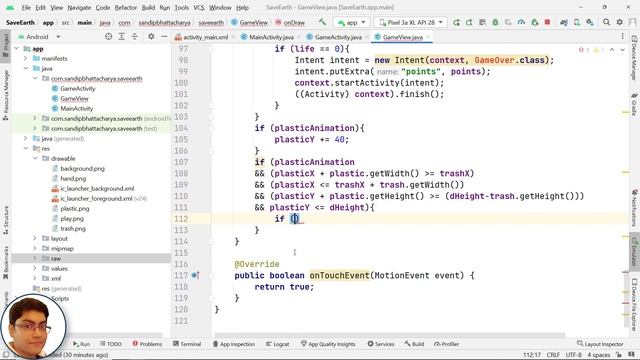This screenshot has width=640, height=360.
Task: Jump to next highlighted error arrow
Action: 622,50
